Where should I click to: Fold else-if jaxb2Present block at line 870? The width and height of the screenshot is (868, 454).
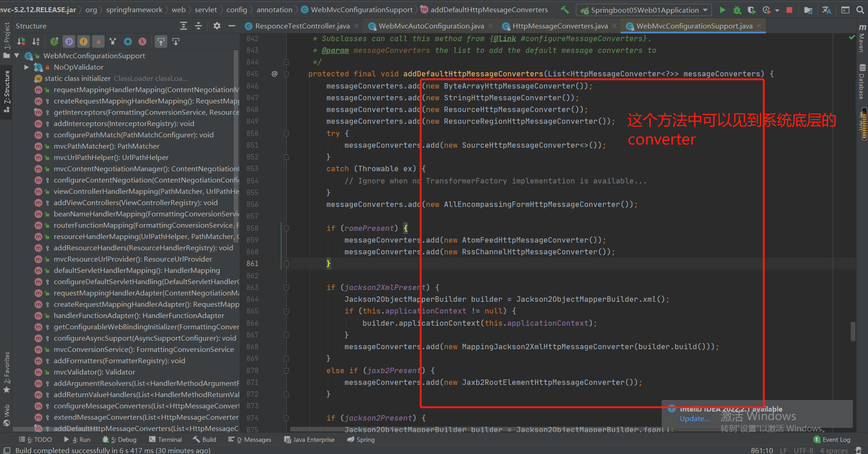pyautogui.click(x=286, y=370)
